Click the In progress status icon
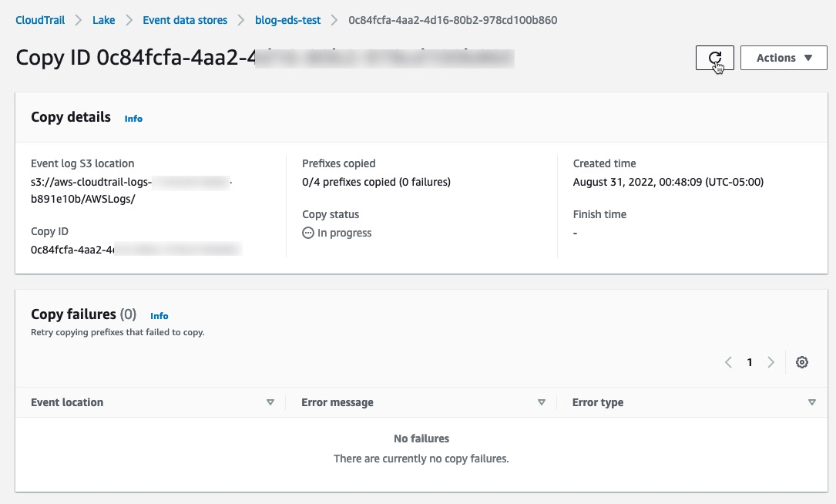The width and height of the screenshot is (836, 504). click(308, 233)
